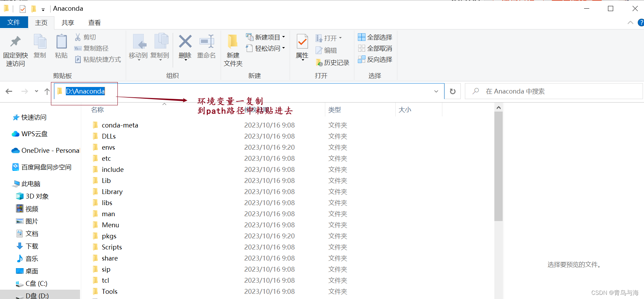Click the Help question mark icon
Image resolution: width=644 pixels, height=299 pixels.
[x=641, y=23]
